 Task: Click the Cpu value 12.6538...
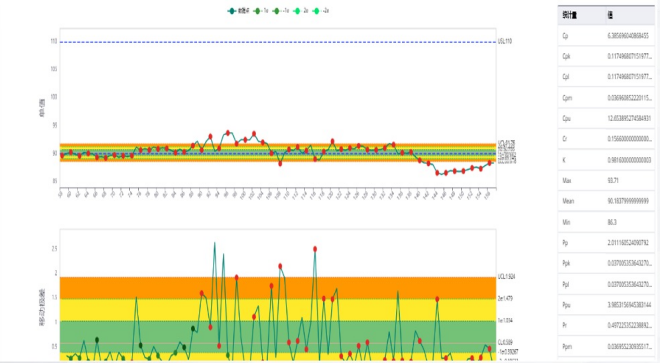(629, 118)
